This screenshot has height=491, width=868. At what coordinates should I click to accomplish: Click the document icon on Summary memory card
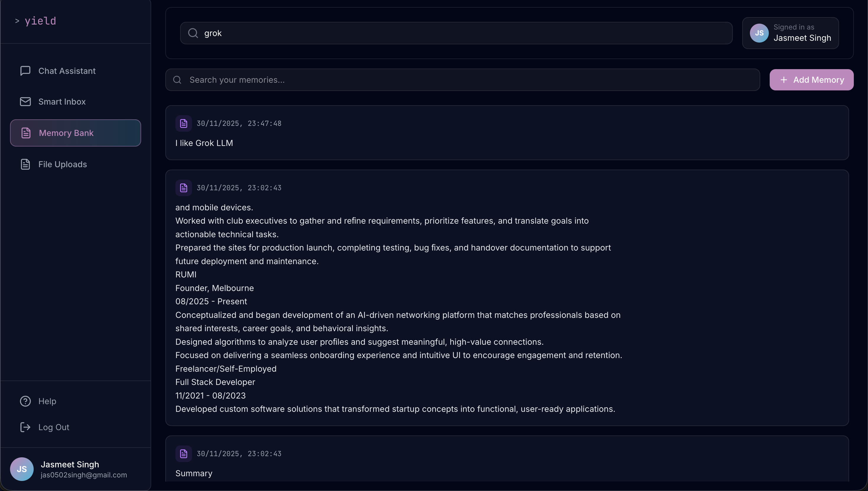(184, 453)
